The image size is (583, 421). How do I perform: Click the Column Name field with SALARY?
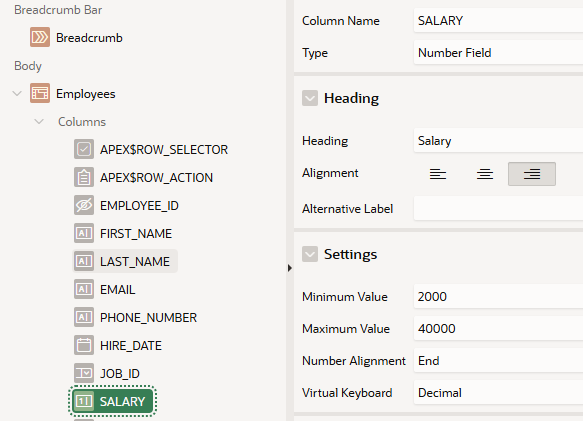coord(498,20)
